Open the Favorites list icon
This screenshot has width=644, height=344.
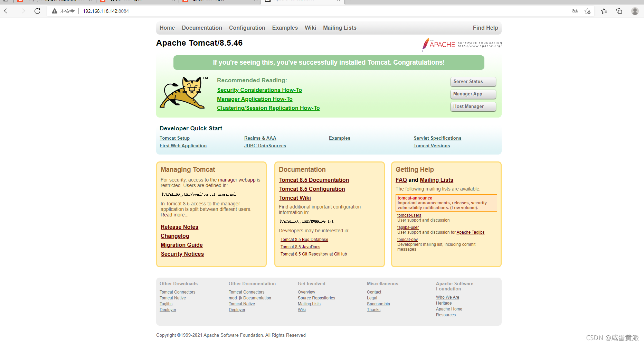point(604,11)
